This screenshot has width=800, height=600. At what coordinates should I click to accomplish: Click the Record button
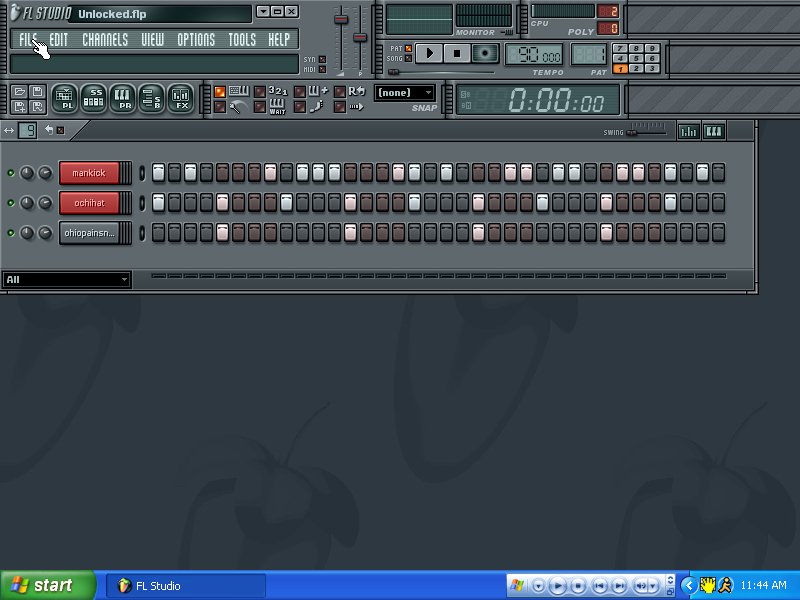pyautogui.click(x=485, y=53)
